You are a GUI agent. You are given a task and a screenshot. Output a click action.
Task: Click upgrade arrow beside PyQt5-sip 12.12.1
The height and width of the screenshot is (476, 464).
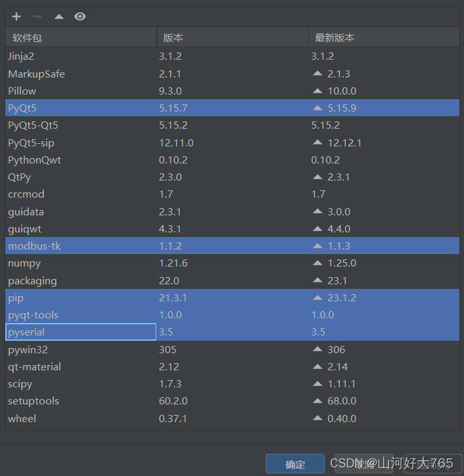[318, 142]
